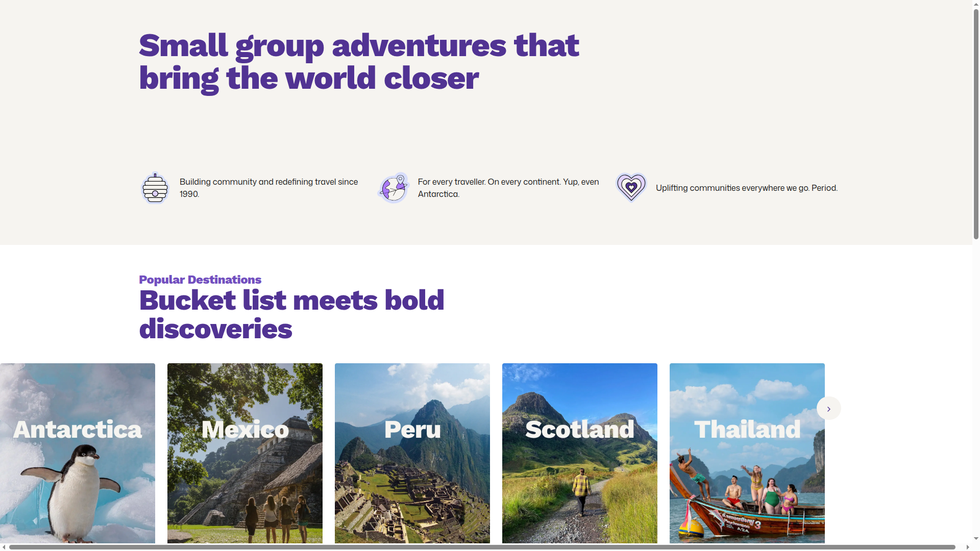Click the right chevron to see more destinations
980x551 pixels.
click(x=828, y=408)
